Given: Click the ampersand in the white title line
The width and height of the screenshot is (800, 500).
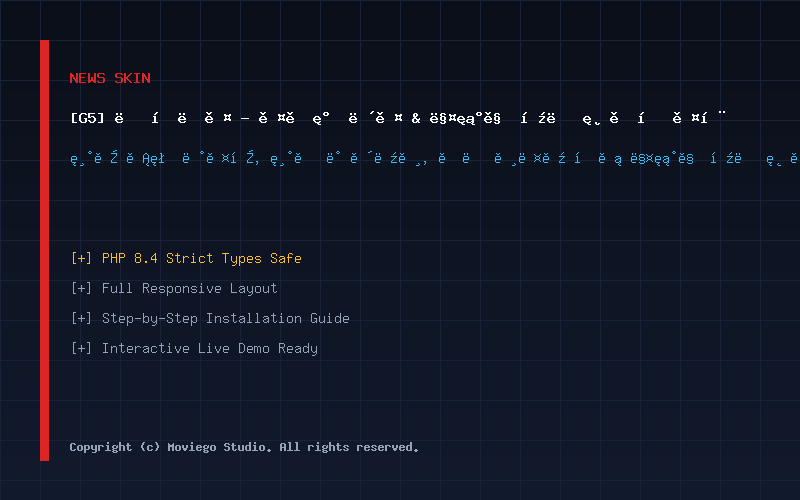Looking at the screenshot, I should coord(416,118).
